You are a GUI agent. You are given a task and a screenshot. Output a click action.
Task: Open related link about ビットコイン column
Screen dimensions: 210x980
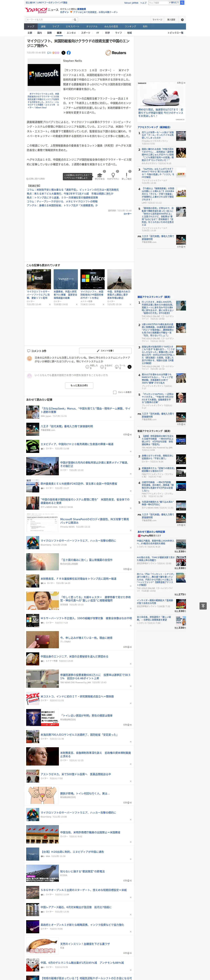[x=72, y=189]
